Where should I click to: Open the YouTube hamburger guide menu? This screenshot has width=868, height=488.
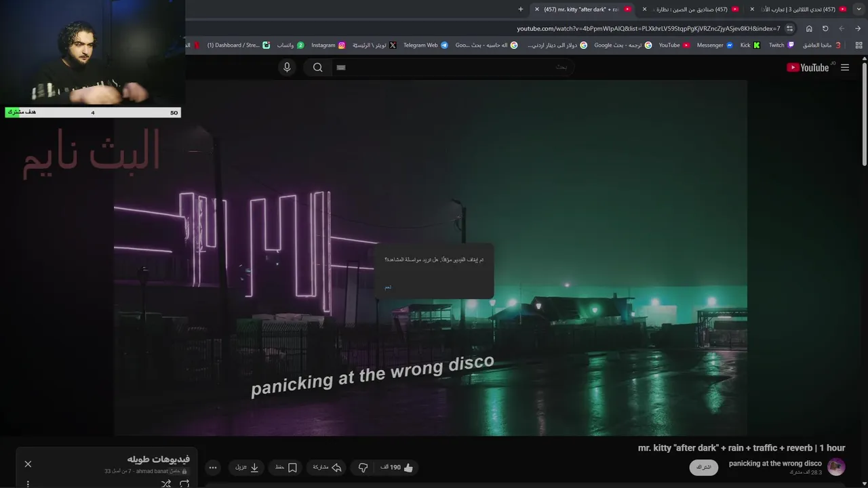845,67
